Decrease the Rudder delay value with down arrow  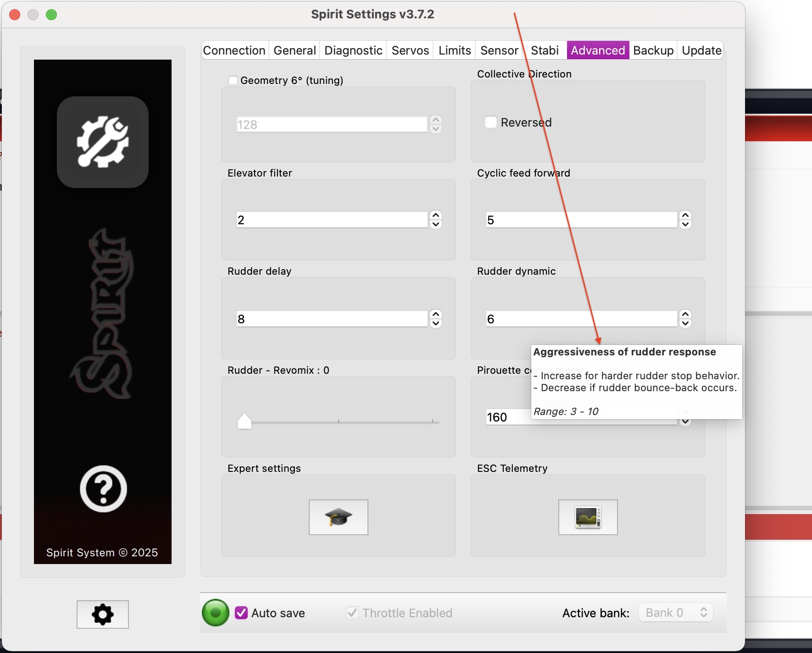(x=436, y=323)
